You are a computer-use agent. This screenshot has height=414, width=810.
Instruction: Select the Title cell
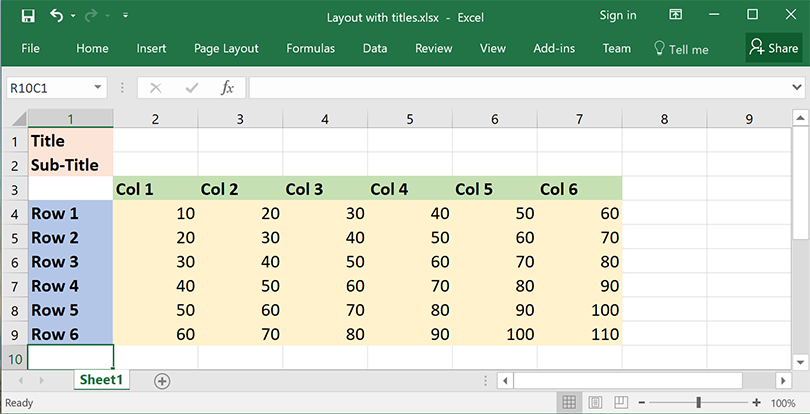coord(70,141)
